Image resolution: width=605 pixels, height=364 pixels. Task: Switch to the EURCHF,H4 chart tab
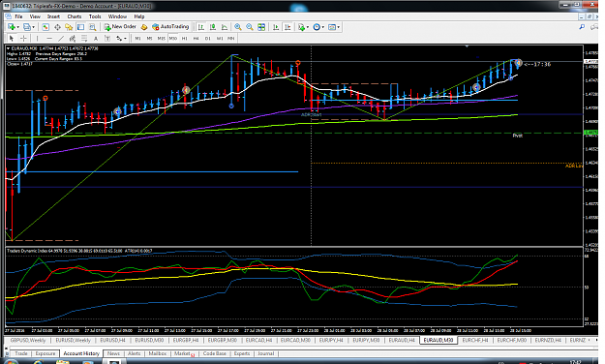coord(475,340)
